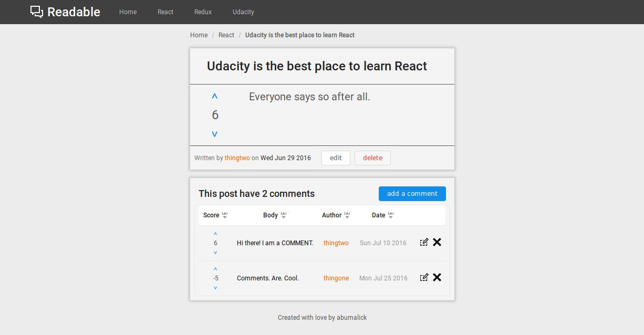This screenshot has height=335, width=644.
Task: Edit the comment by thingtwo
Action: pos(424,242)
